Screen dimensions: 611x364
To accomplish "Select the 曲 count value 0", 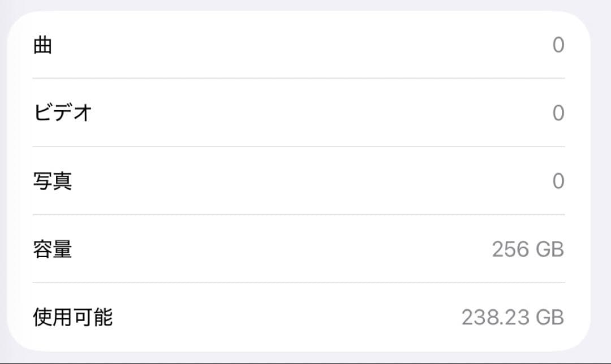I will tap(558, 45).
